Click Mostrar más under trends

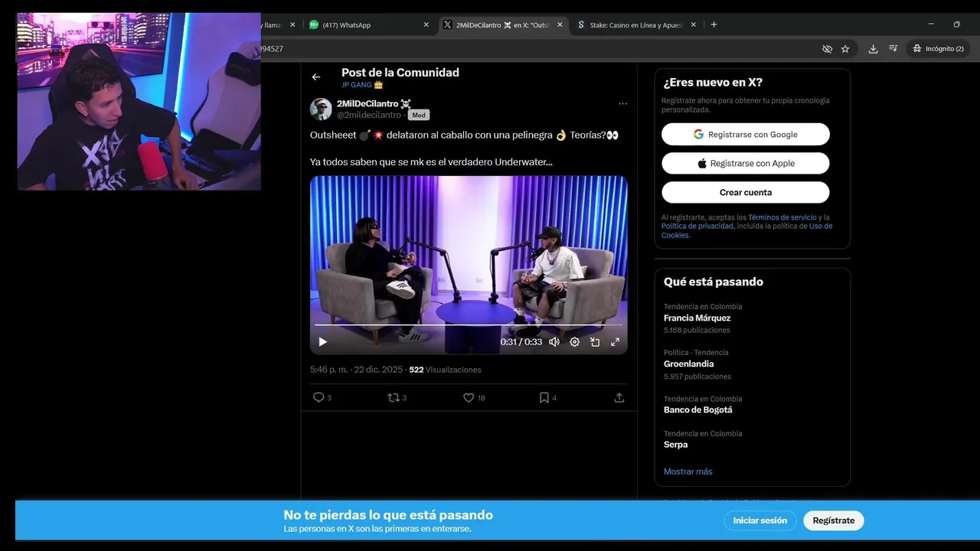(x=688, y=471)
